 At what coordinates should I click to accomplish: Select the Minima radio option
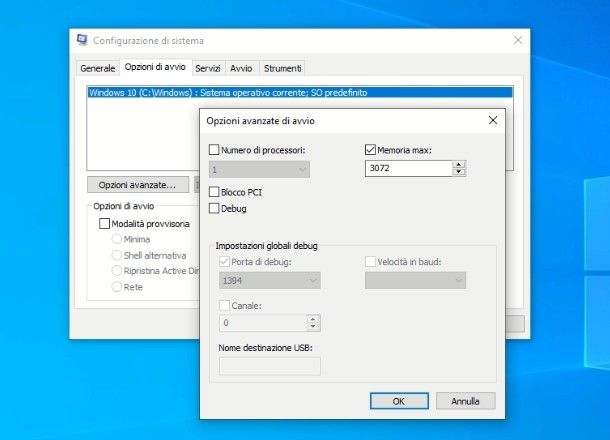click(x=116, y=239)
